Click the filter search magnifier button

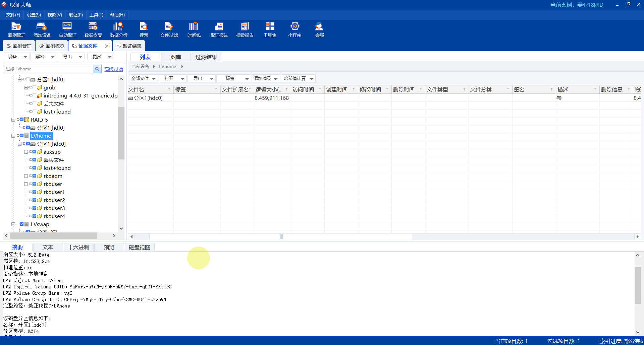(x=97, y=69)
